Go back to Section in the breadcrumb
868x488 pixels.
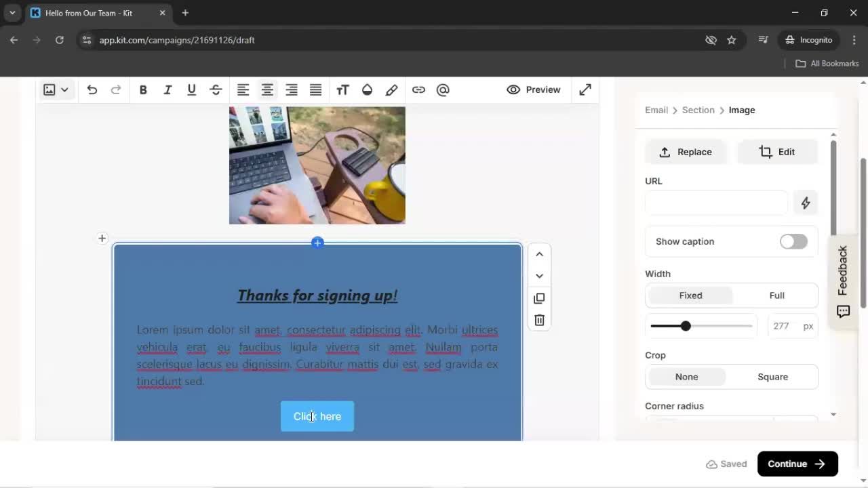tap(698, 110)
